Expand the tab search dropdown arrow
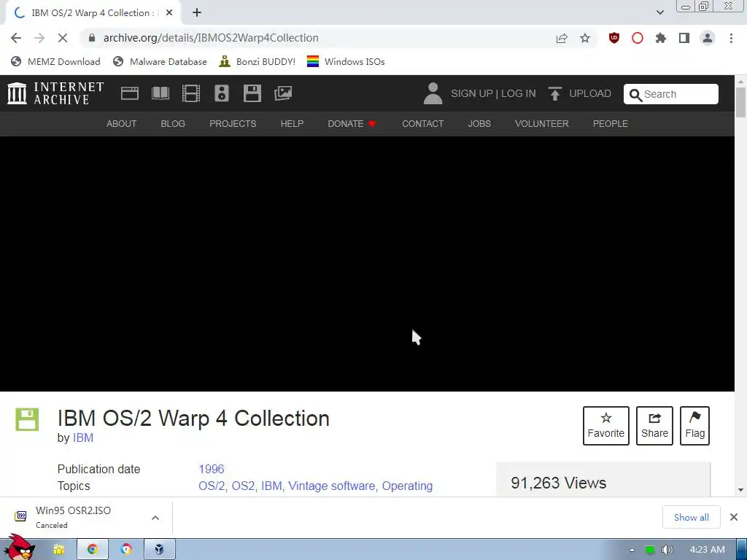 coord(659,12)
